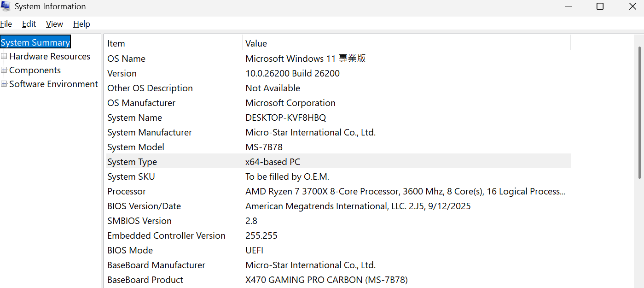Click the AMD Ryzen 7 3700X processor value
The width and height of the screenshot is (644, 288).
[x=406, y=191]
